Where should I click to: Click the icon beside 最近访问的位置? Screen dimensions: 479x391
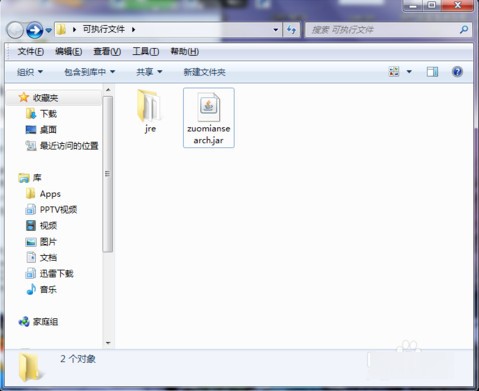pyautogui.click(x=31, y=145)
